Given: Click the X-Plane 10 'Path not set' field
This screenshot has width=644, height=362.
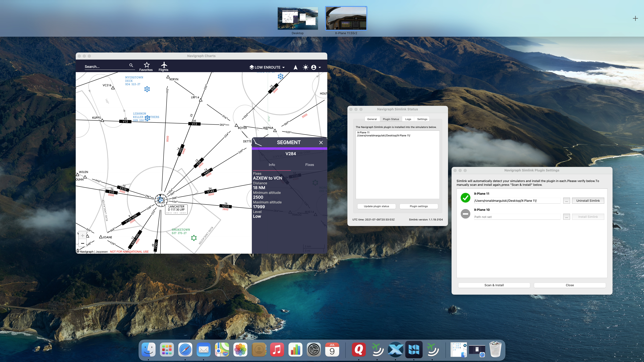Looking at the screenshot, I should coord(517,217).
